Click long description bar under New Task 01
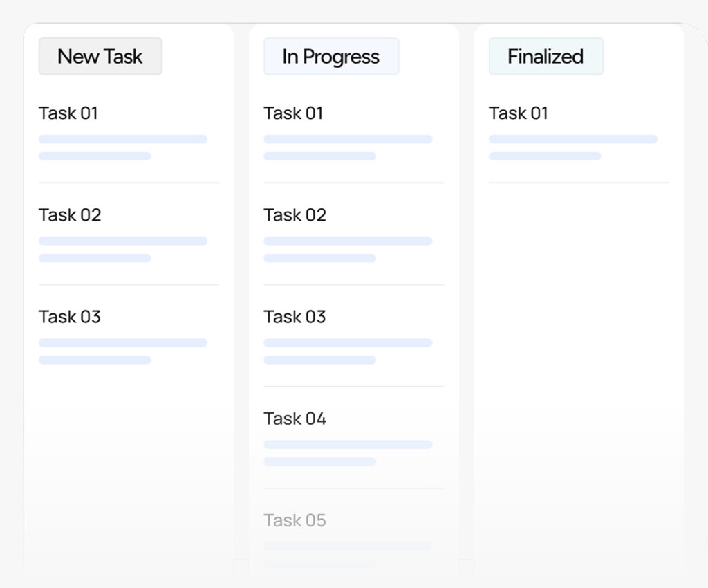This screenshot has height=588, width=708. coord(123,139)
